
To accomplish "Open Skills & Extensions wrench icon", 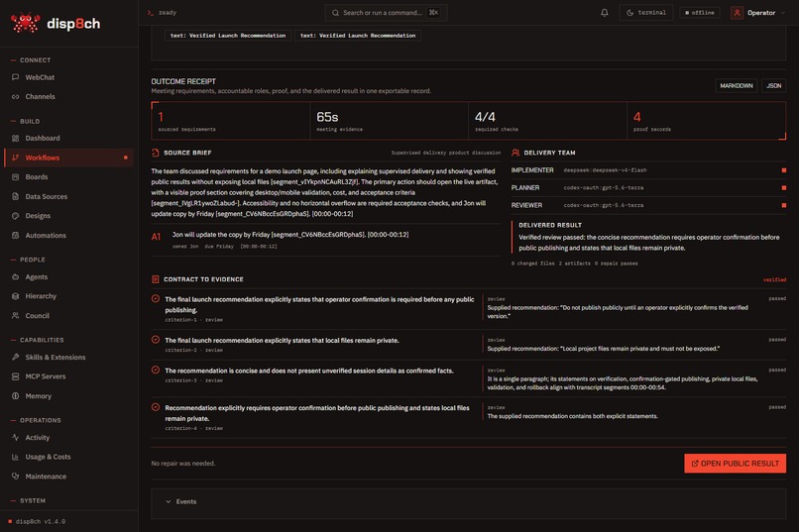I will tap(15, 358).
